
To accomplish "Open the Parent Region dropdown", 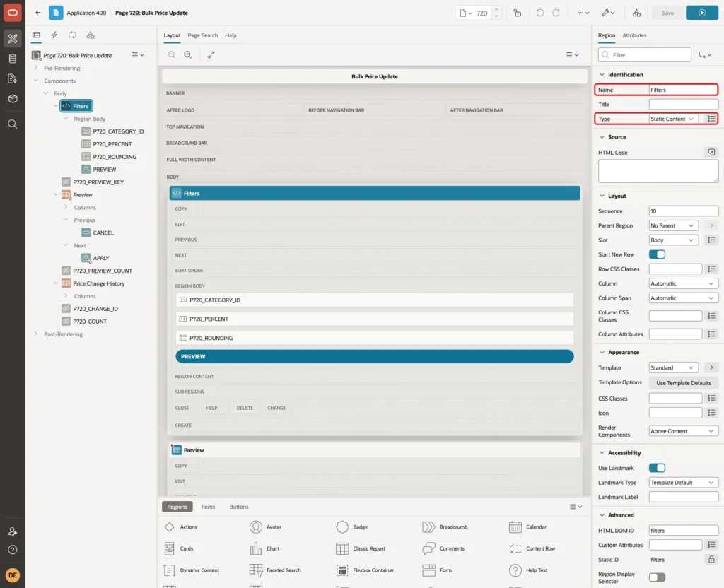I will (673, 225).
